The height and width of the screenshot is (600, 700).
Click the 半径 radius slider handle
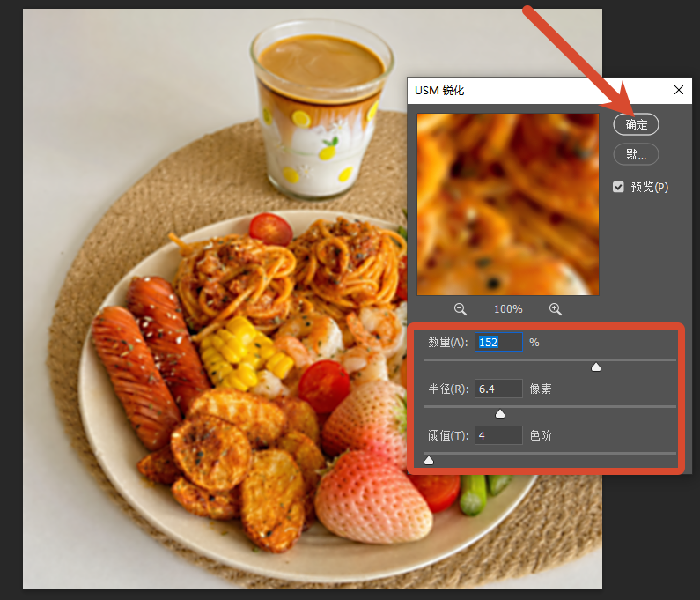click(500, 414)
